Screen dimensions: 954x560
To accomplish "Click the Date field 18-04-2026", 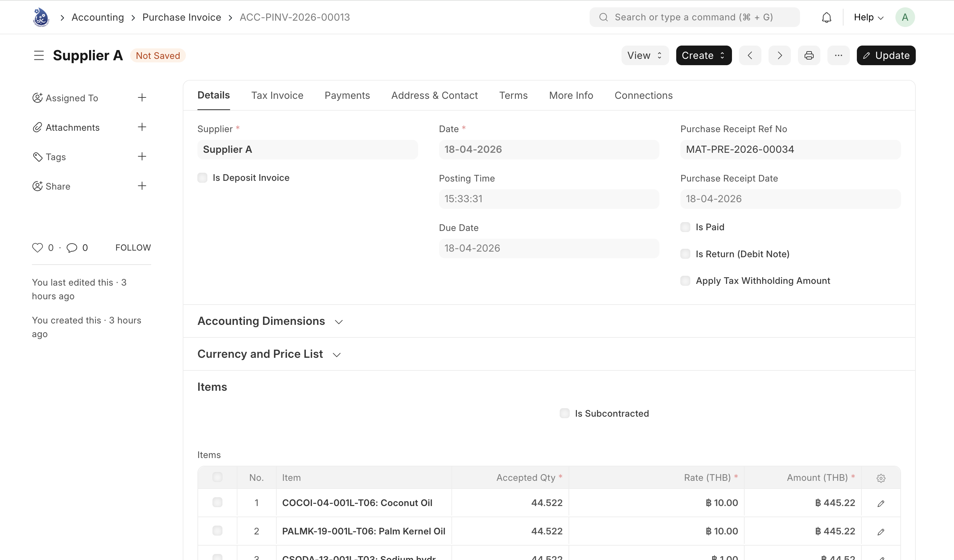I will (x=549, y=149).
